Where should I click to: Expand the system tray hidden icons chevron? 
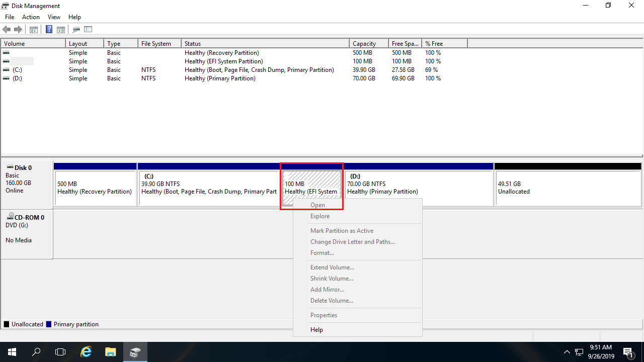tap(567, 352)
